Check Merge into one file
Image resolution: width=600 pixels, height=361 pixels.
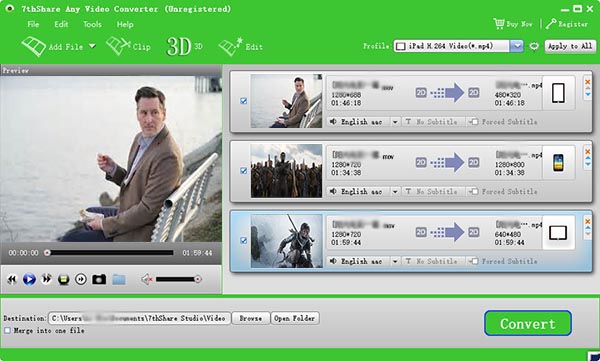7,330
